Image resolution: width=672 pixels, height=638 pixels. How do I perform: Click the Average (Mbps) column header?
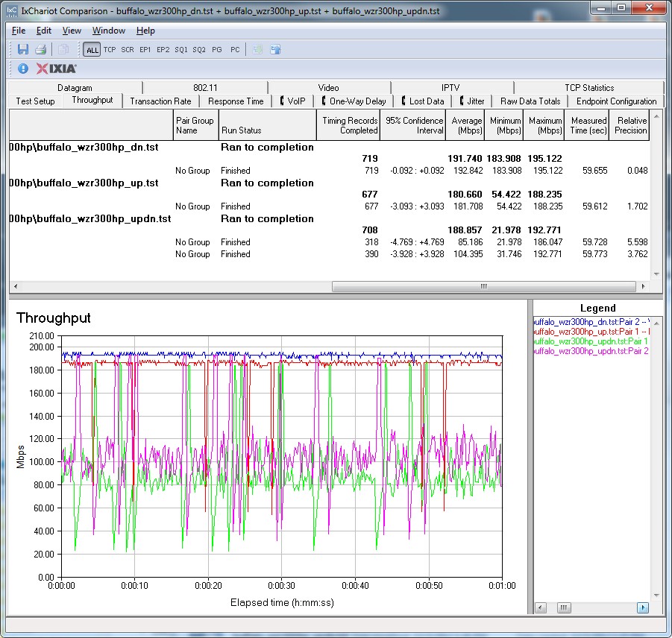[465, 125]
